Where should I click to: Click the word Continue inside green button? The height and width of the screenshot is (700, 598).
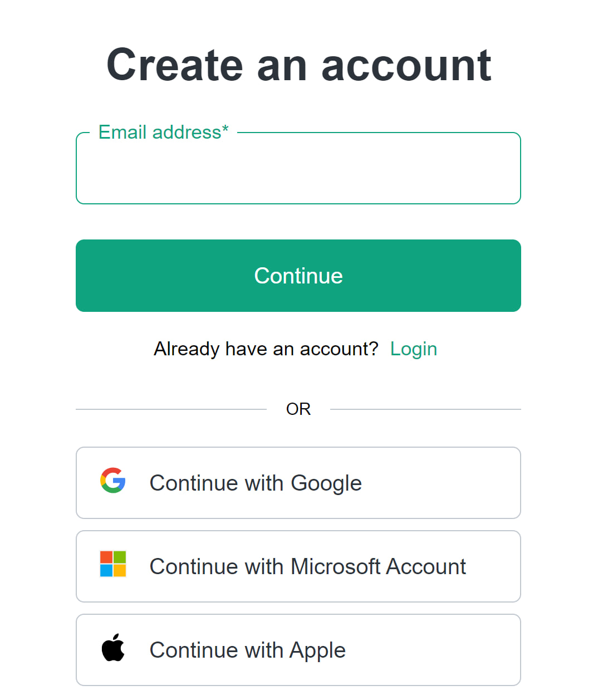point(298,276)
